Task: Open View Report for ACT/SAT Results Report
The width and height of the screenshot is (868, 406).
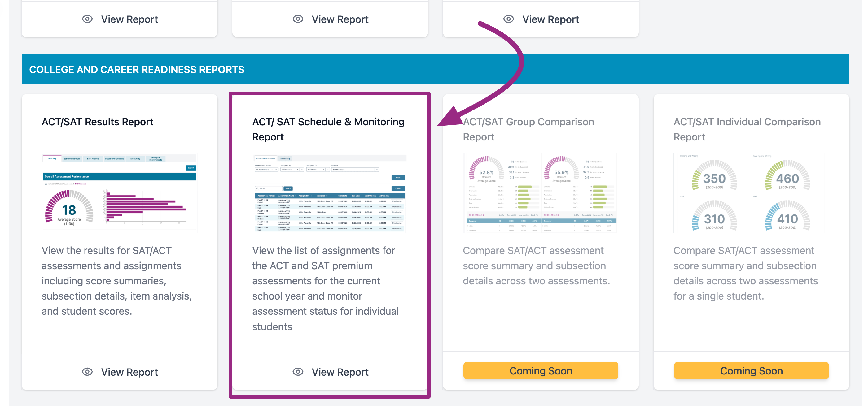Action: [x=129, y=372]
